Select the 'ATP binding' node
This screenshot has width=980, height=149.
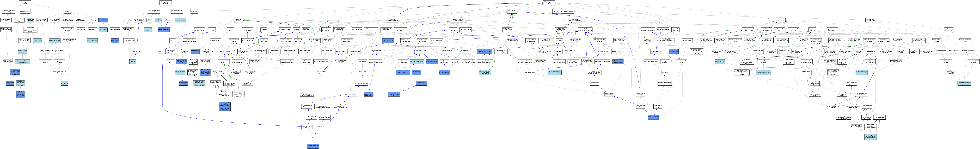(65, 83)
